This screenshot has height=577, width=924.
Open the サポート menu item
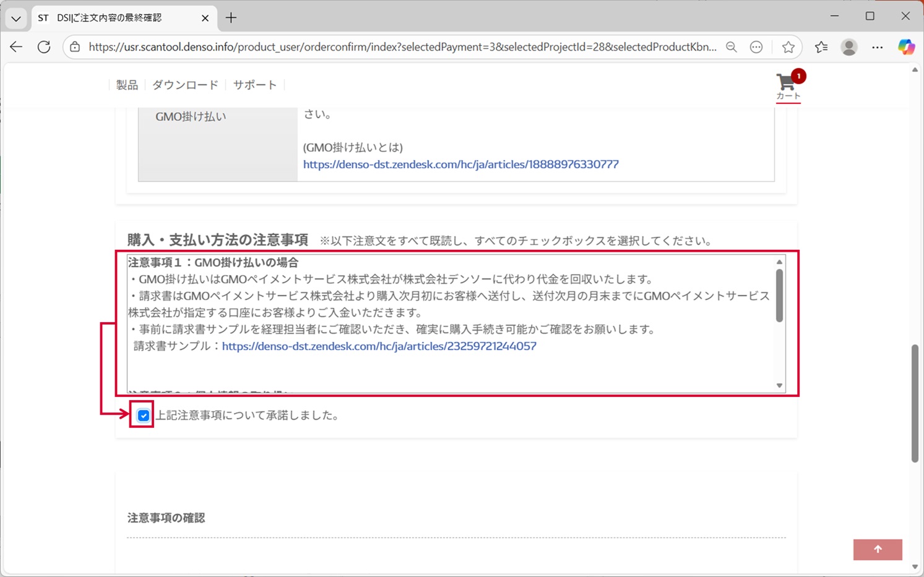click(254, 85)
